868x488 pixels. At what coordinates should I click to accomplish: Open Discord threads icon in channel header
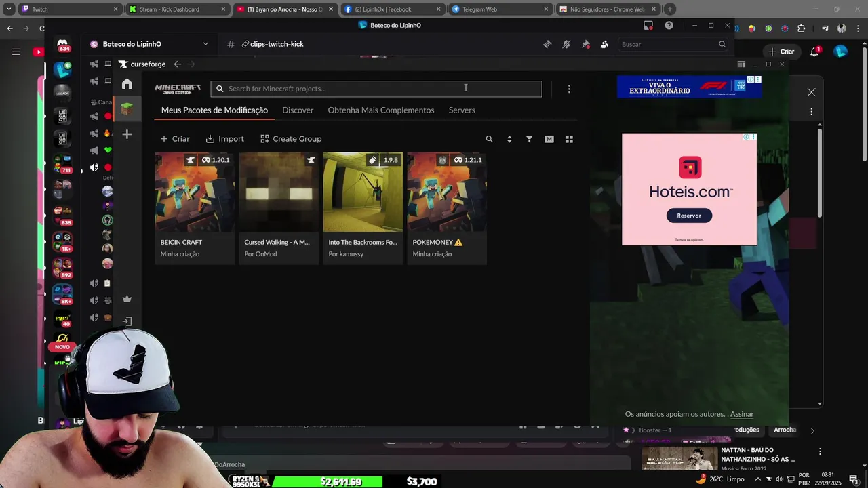[x=547, y=44]
